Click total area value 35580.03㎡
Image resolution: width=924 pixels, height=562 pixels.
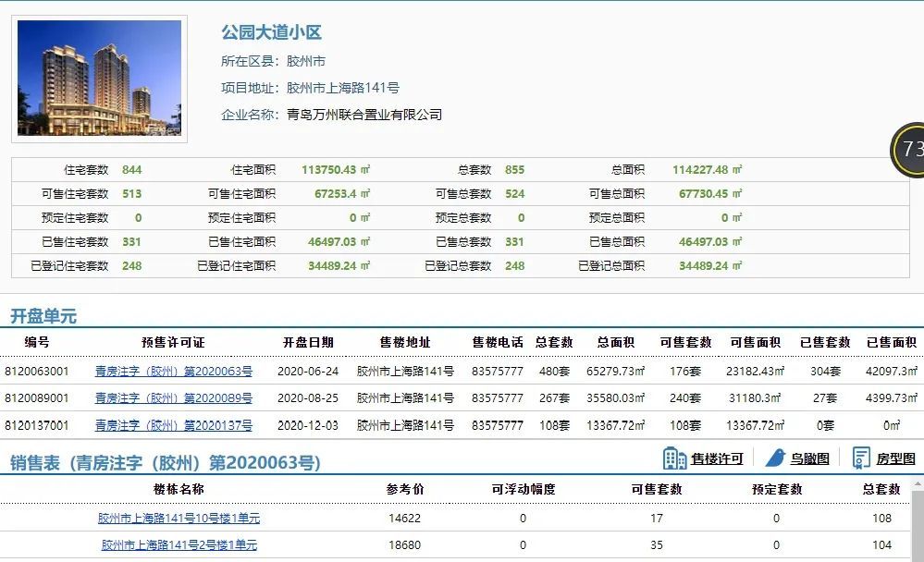click(616, 398)
